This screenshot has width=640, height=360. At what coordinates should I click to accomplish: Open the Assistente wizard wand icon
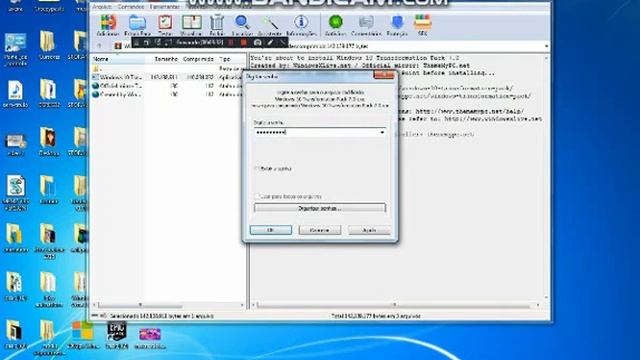pos(270,25)
